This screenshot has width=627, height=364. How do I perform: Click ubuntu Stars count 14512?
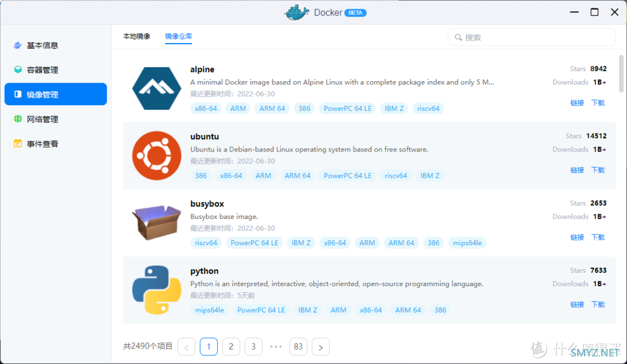tap(597, 136)
